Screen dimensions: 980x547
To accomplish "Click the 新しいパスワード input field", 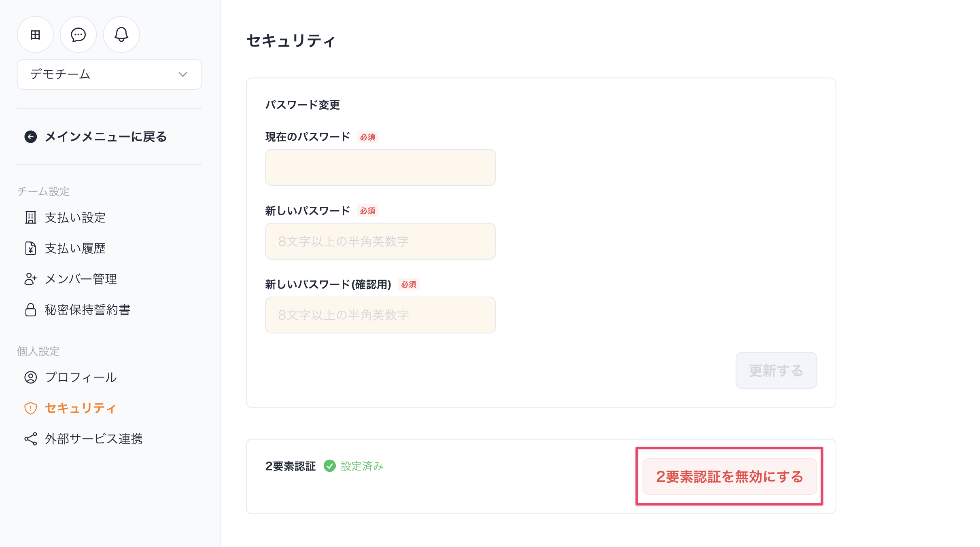I will point(380,241).
